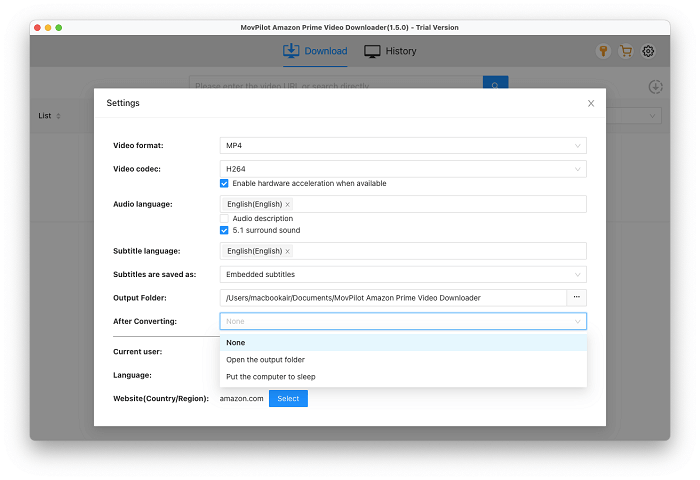
Task: Remove English tag from Audio language
Action: (x=288, y=205)
